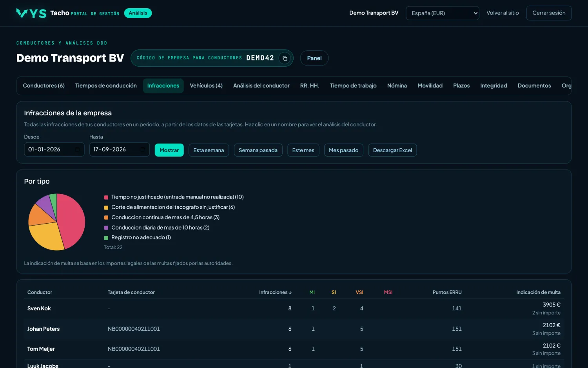Open the Integridad tab

[494, 86]
